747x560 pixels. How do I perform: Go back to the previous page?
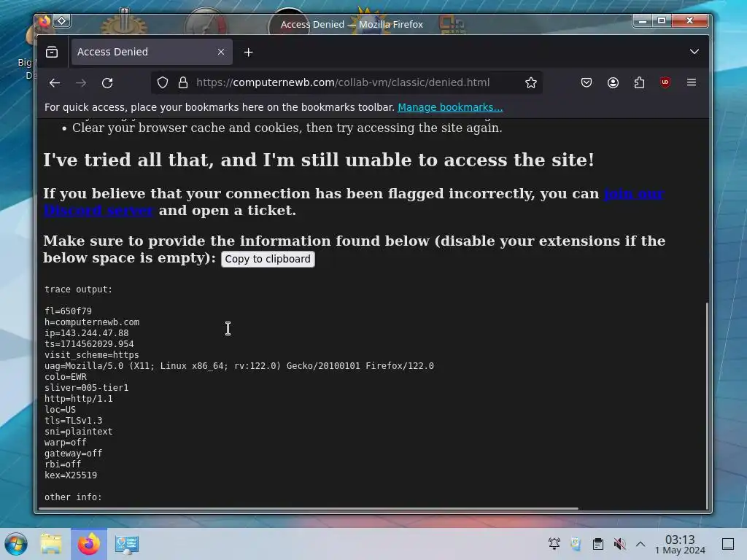click(55, 83)
